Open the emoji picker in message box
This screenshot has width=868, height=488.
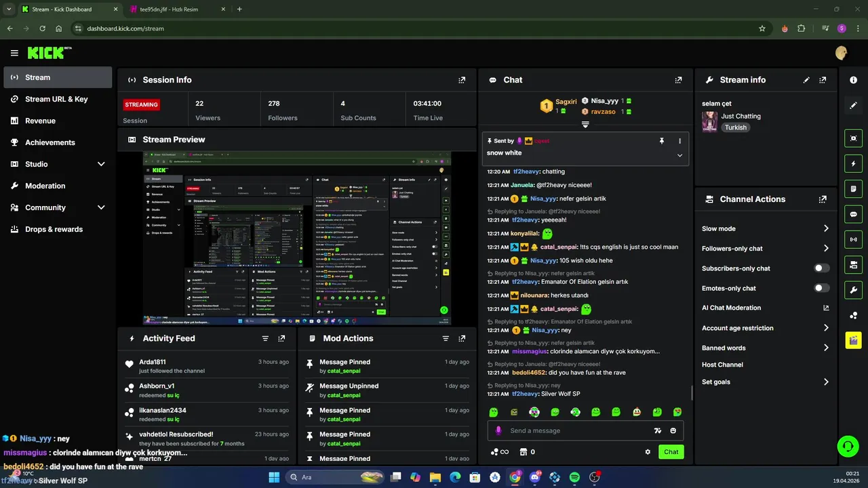click(673, 430)
